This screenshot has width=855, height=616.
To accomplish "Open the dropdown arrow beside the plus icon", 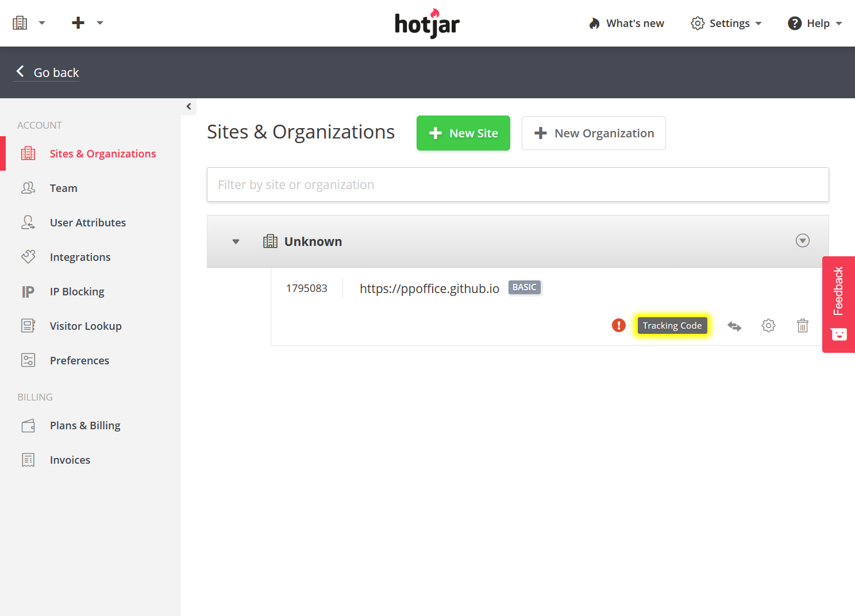I will [x=100, y=23].
